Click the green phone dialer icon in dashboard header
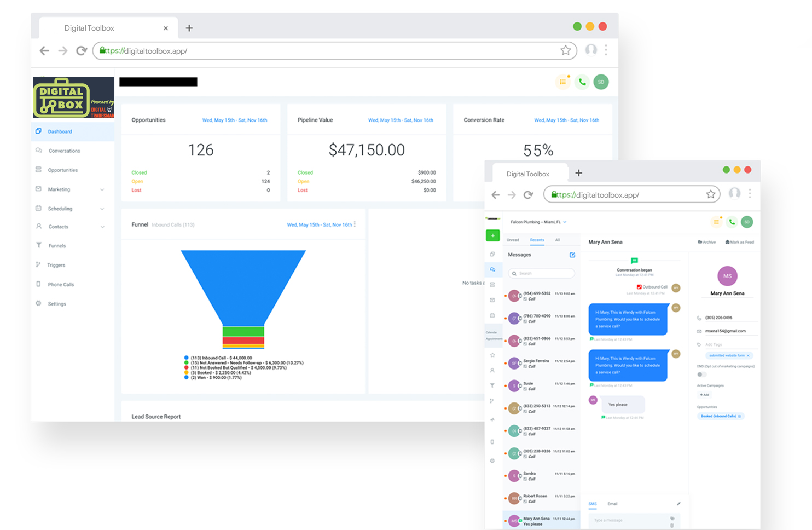Viewport: 812px width, 530px height. [582, 82]
